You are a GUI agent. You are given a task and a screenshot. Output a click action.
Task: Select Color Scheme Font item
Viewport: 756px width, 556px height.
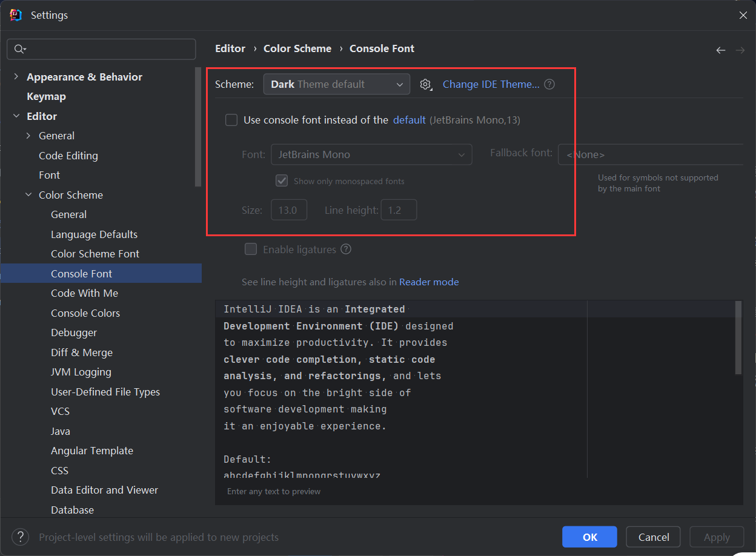pos(95,254)
